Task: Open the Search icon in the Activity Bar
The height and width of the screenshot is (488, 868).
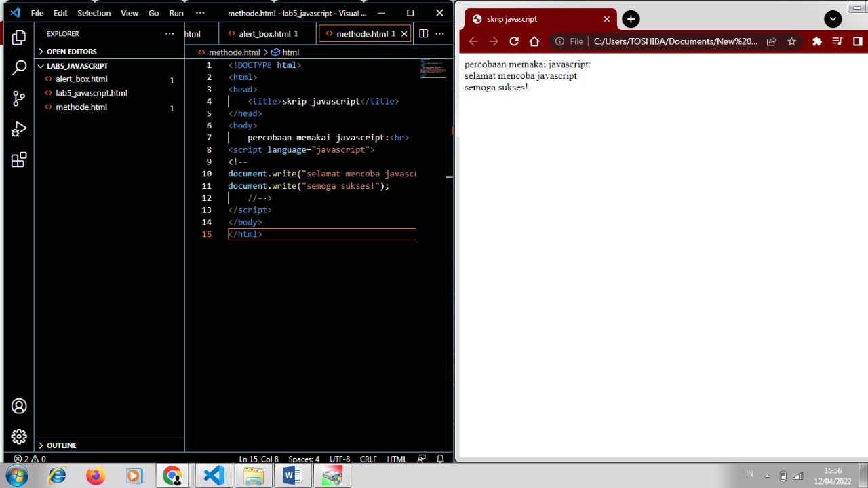Action: (18, 67)
